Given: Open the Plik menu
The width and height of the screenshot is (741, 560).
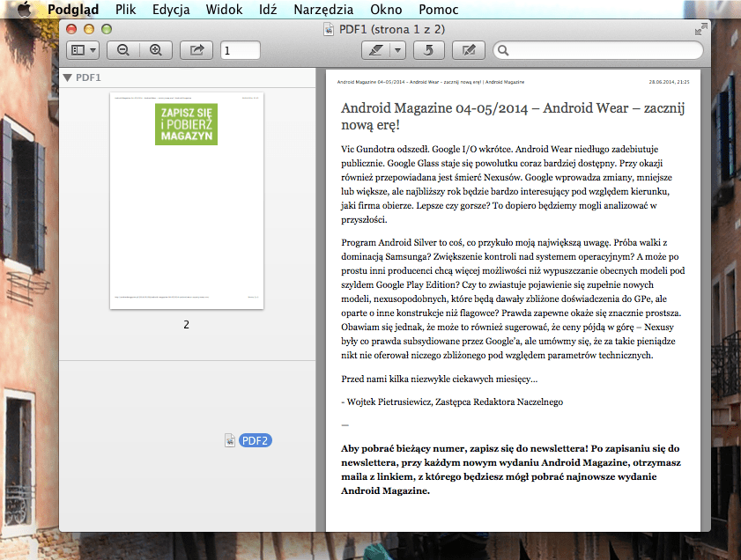Looking at the screenshot, I should click(x=126, y=10).
